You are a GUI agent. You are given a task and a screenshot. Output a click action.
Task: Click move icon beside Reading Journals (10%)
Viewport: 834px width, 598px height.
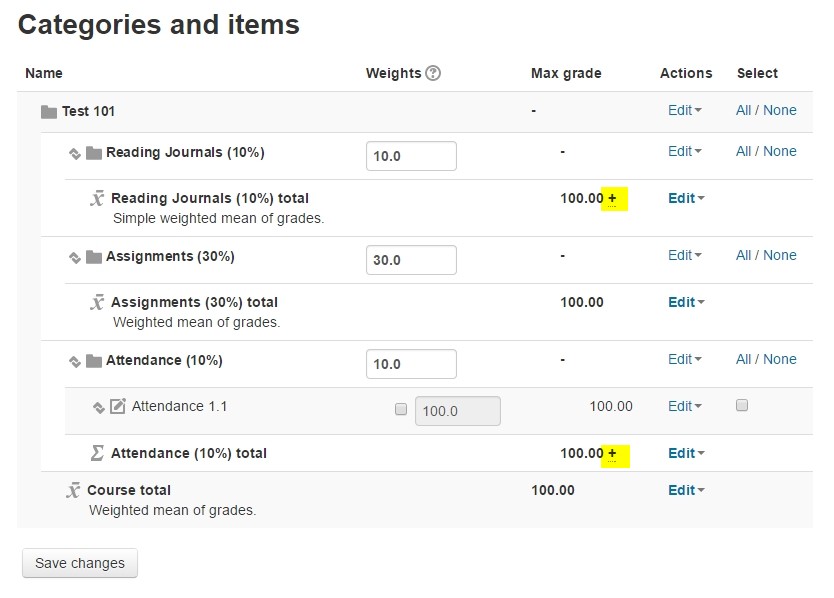74,154
